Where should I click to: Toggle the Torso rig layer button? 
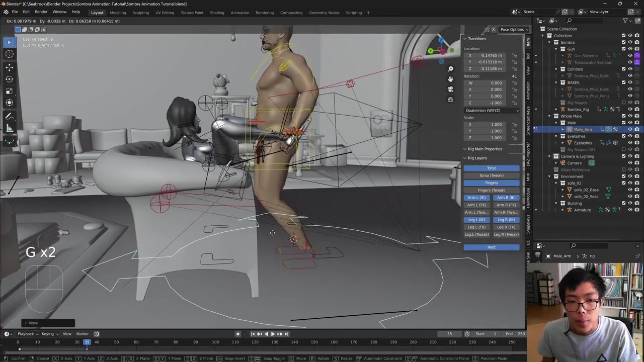(491, 168)
